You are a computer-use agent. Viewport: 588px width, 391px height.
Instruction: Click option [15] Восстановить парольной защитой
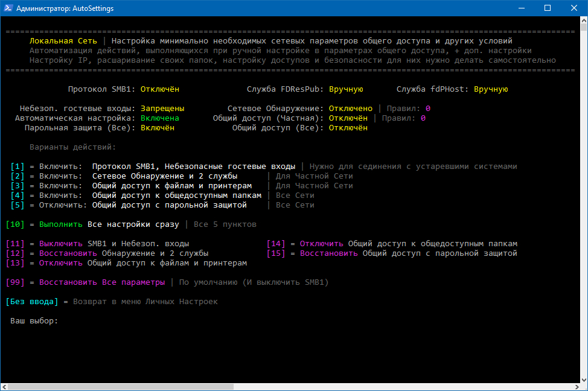392,253
